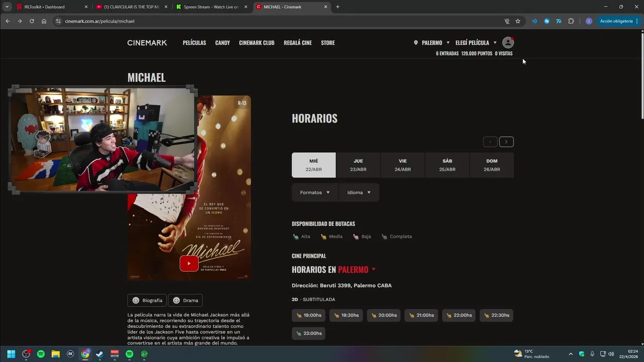Open Chrome from taskbar
Image resolution: width=644 pixels, height=362 pixels.
tap(85, 354)
